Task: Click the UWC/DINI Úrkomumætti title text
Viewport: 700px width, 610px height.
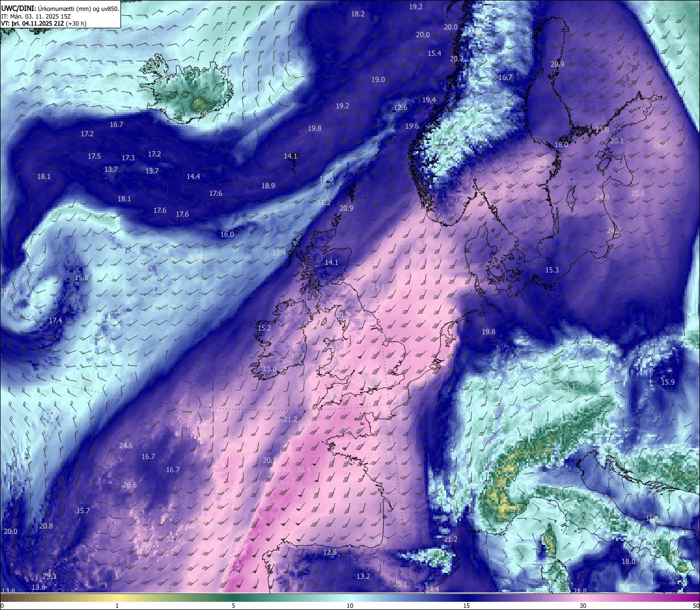Action: pos(60,8)
